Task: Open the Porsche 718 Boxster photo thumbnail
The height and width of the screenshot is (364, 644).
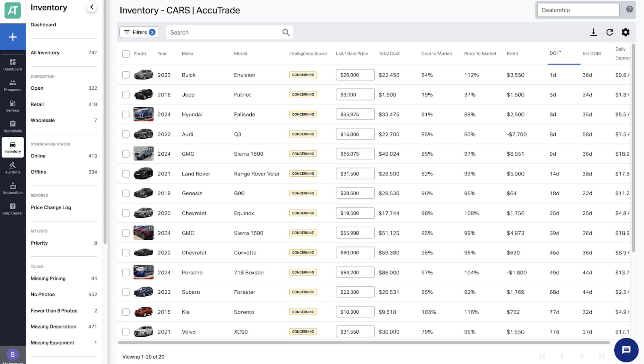Action: 143,272
